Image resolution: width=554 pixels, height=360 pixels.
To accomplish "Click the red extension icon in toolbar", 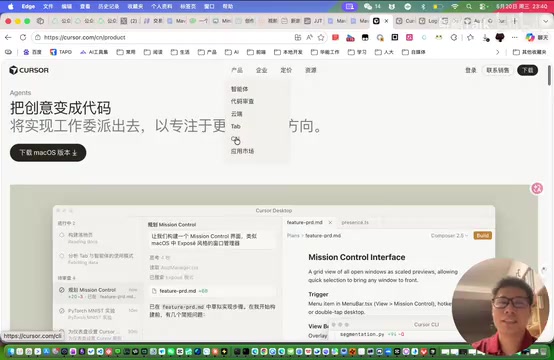I will [x=335, y=37].
